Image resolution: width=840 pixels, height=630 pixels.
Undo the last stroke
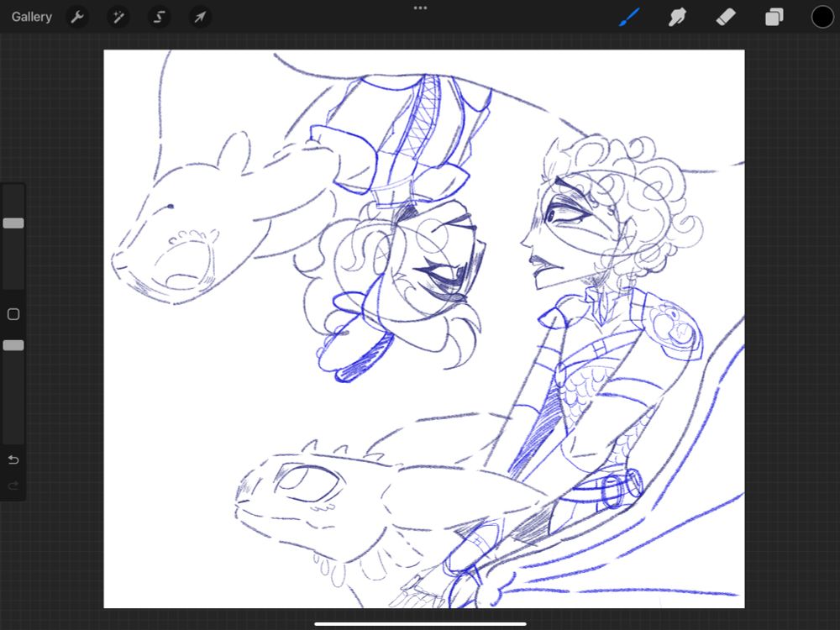(x=13, y=459)
